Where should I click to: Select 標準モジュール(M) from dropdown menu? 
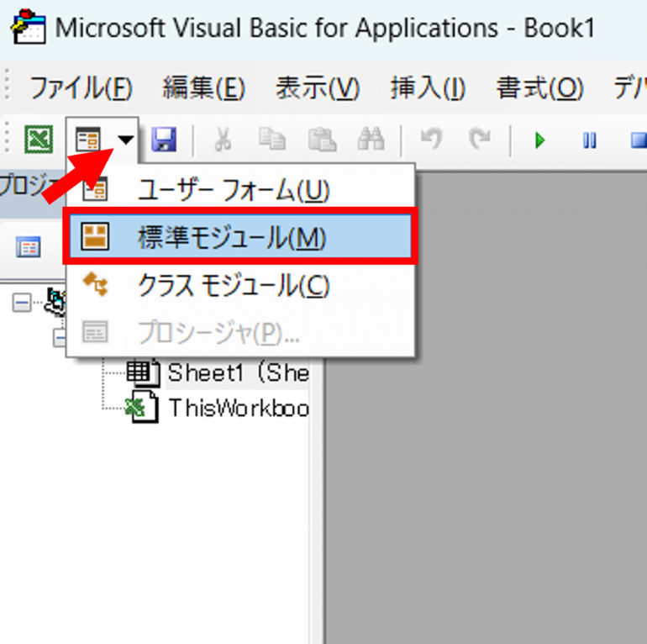(x=240, y=236)
